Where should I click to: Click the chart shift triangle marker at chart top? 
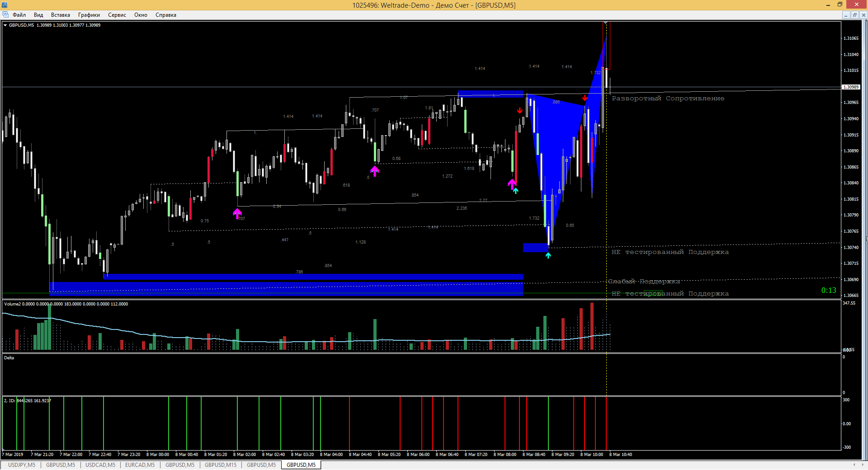605,23
